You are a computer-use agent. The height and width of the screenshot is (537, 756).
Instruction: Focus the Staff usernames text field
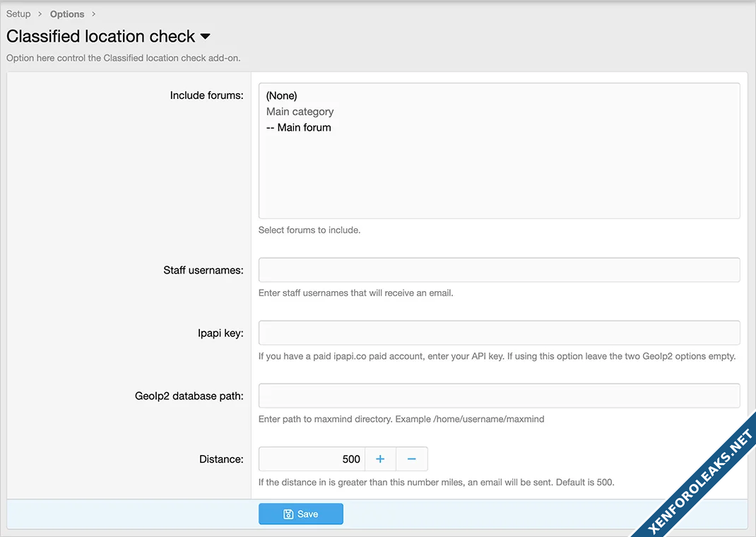point(499,270)
